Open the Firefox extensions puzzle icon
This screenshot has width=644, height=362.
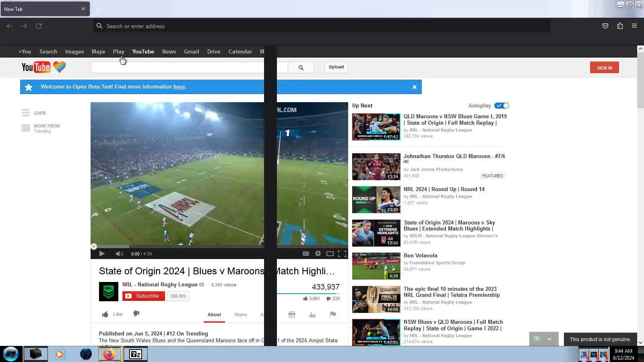620,26
